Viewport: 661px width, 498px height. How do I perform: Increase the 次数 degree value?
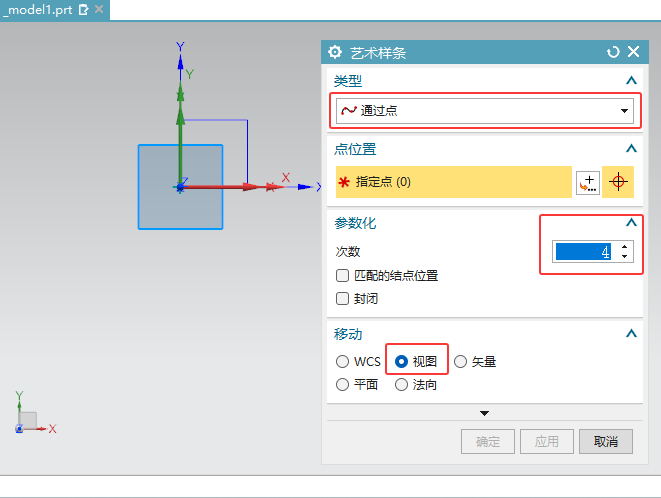pyautogui.click(x=624, y=247)
